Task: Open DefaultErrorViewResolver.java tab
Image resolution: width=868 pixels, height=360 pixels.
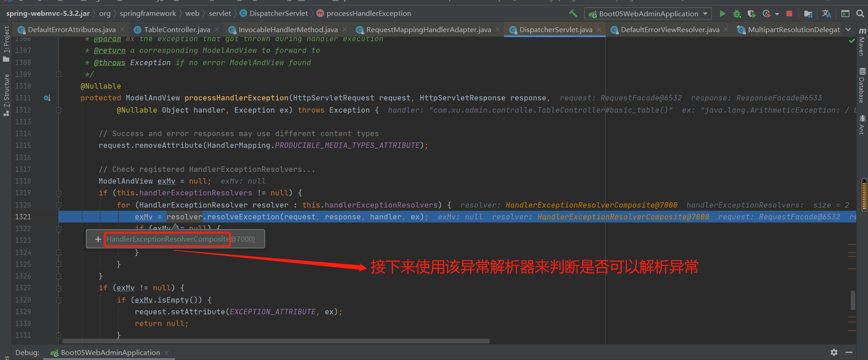Action: [670, 30]
